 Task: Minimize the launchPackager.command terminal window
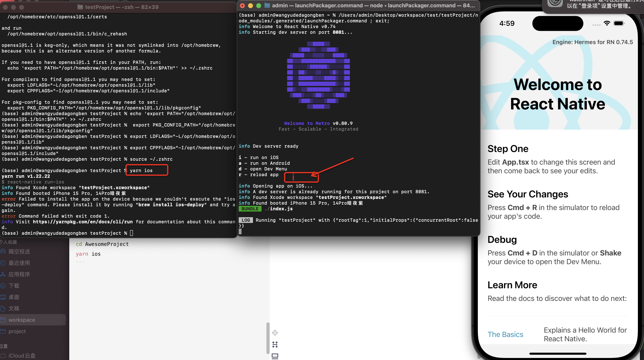251,5
